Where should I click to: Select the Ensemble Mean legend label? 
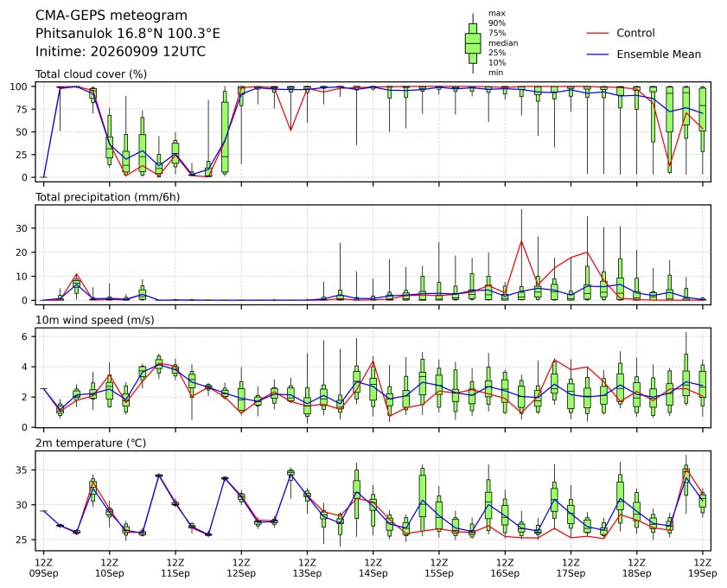(x=659, y=54)
